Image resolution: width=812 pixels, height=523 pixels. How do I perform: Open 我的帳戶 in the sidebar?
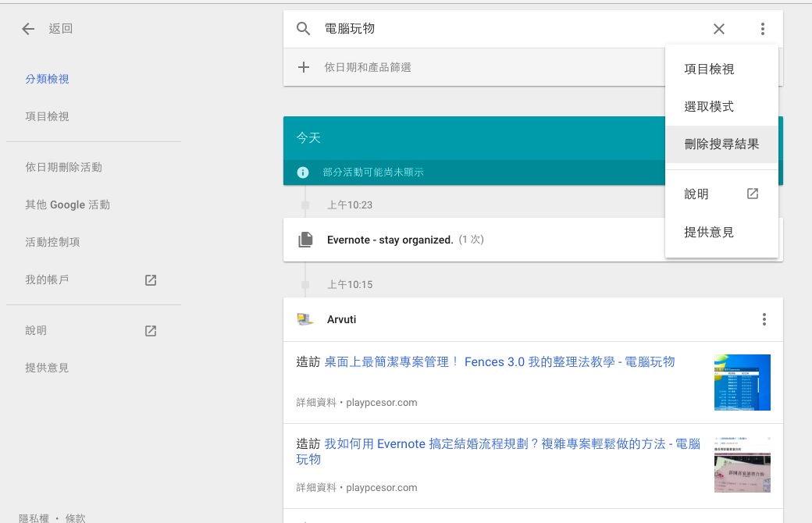pos(47,279)
